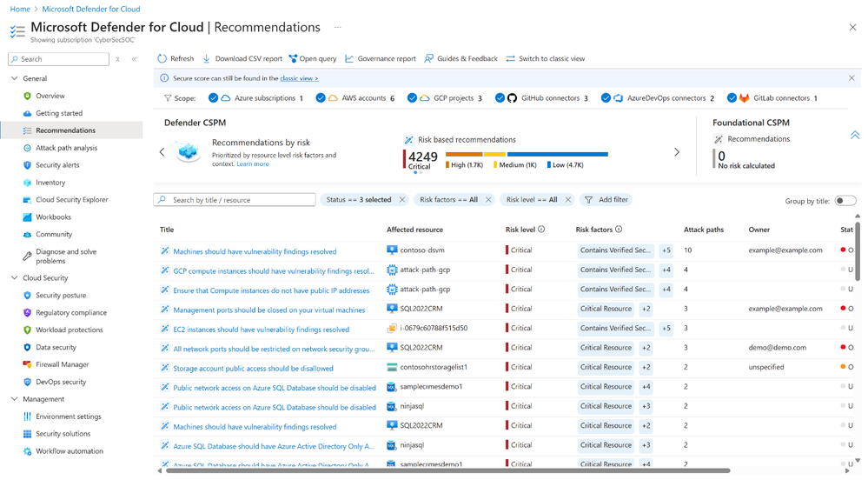
Task: Remove the Risk factors filter
Action: pos(488,200)
